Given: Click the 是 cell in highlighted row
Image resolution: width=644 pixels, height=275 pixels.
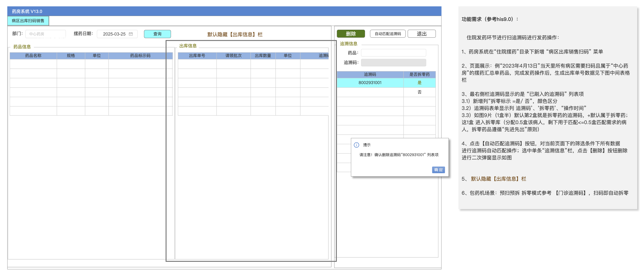Looking at the screenshot, I should [419, 83].
